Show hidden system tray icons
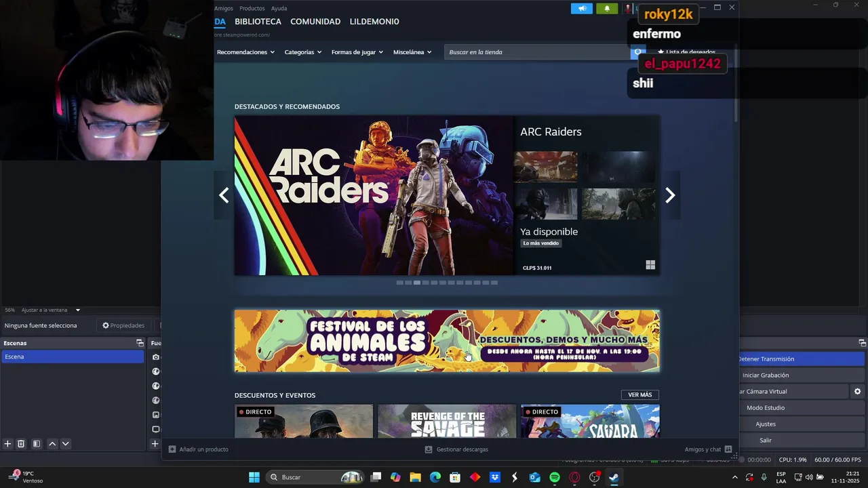Screen dimensions: 868x488 pos(734,477)
